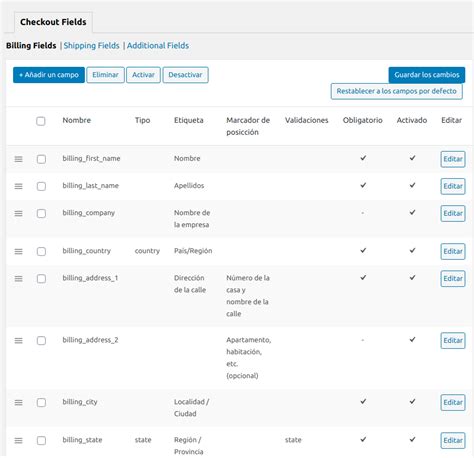Click drag handle icon for billing_address_1 row
This screenshot has height=458, width=474.
tap(19, 278)
